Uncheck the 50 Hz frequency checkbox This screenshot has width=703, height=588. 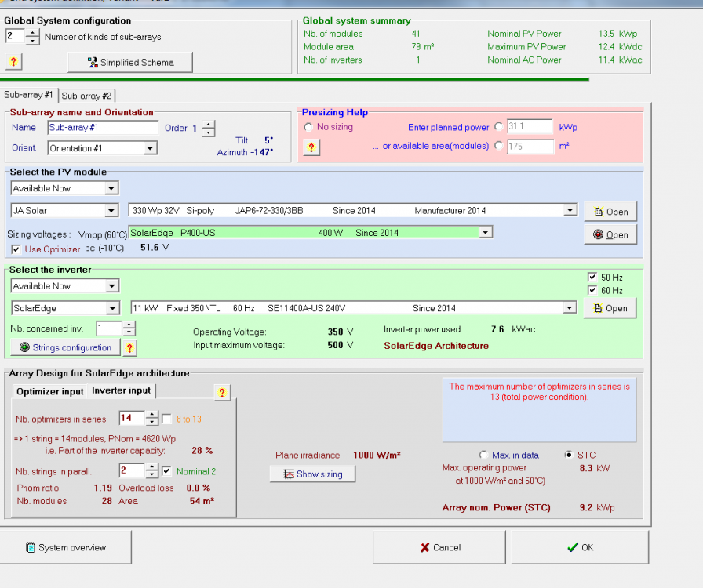[592, 278]
